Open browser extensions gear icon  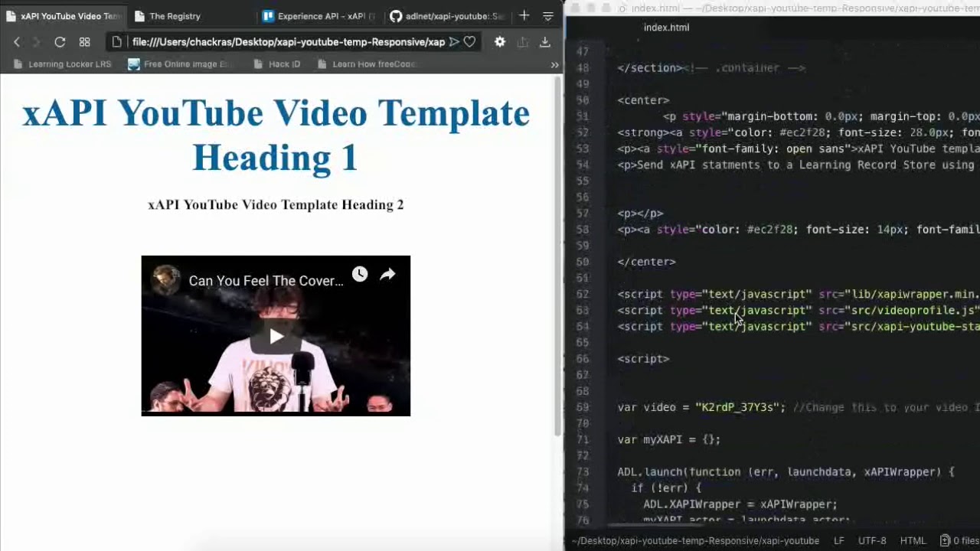click(x=500, y=42)
